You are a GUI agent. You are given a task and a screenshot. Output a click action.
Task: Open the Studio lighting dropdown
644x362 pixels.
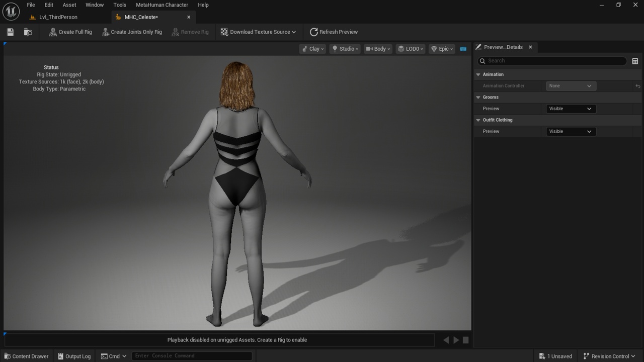point(345,49)
